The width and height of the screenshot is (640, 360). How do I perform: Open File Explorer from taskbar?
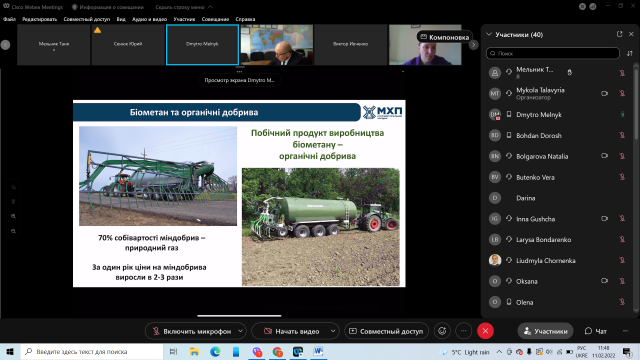tap(194, 351)
